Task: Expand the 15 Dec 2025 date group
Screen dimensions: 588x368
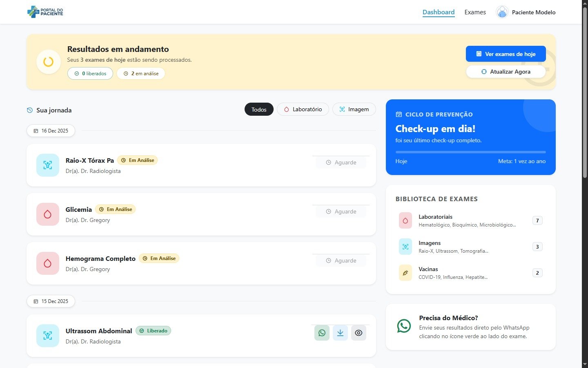Action: pyautogui.click(x=51, y=301)
